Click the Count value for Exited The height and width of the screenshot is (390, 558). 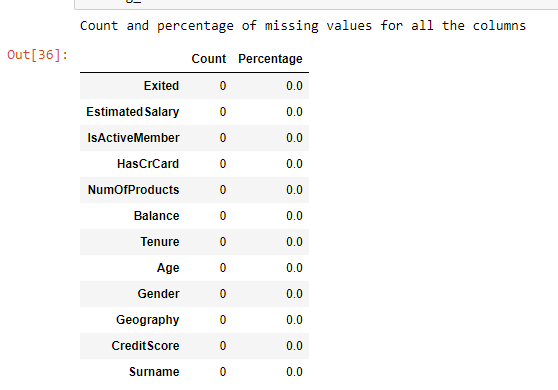[223, 86]
